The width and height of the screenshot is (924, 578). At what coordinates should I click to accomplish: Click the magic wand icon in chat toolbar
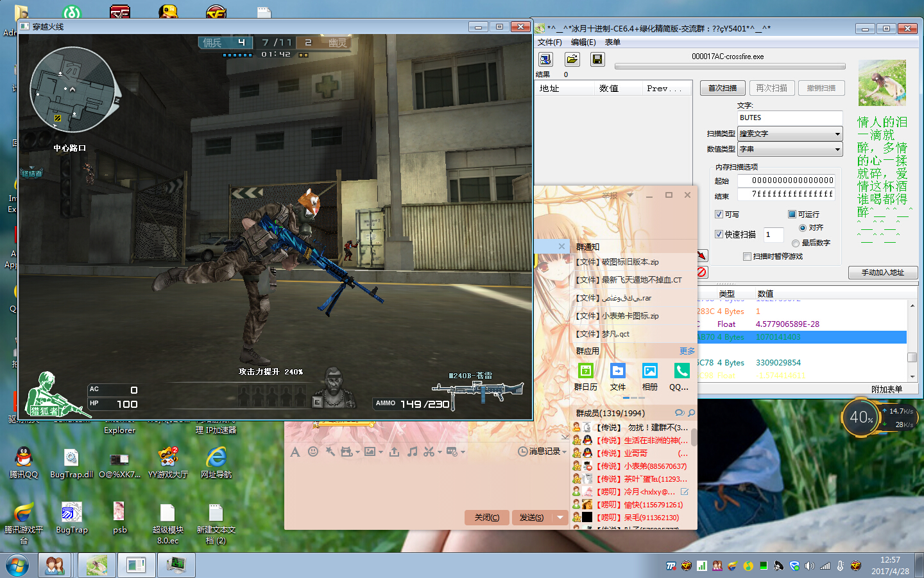(x=330, y=451)
